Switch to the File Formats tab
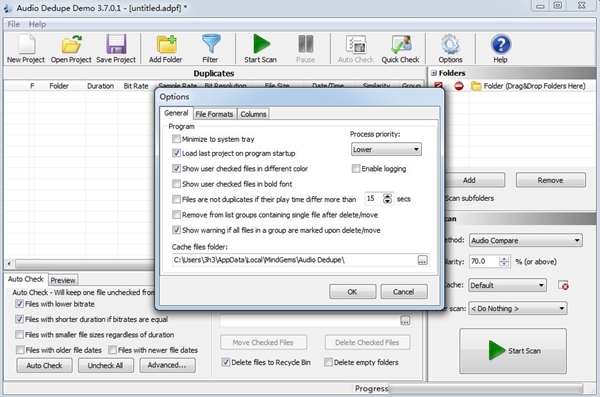The height and width of the screenshot is (397, 600). coord(214,114)
